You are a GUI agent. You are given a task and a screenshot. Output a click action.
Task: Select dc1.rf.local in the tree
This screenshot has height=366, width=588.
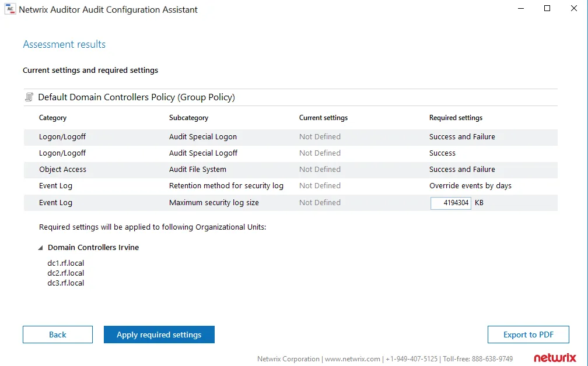tap(65, 263)
